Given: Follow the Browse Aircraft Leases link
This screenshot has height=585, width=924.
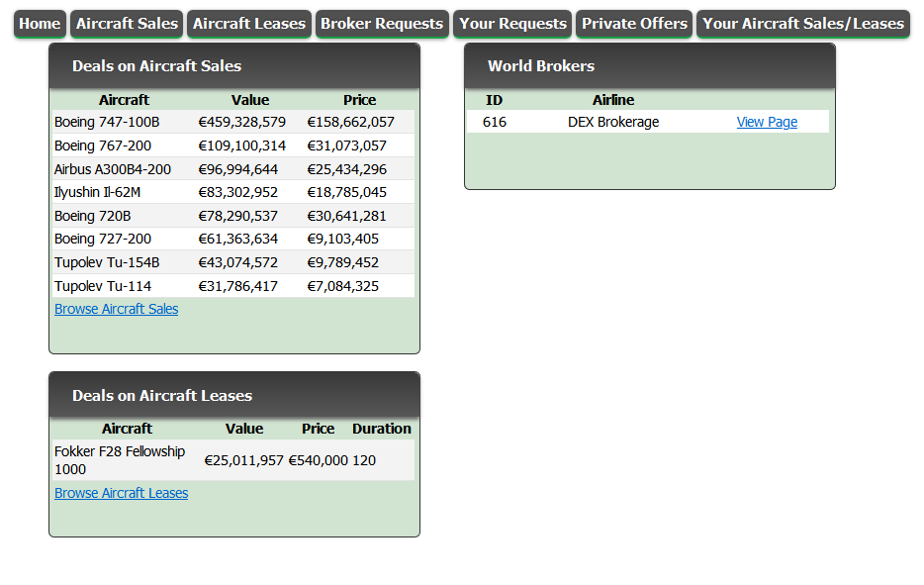Looking at the screenshot, I should (121, 493).
